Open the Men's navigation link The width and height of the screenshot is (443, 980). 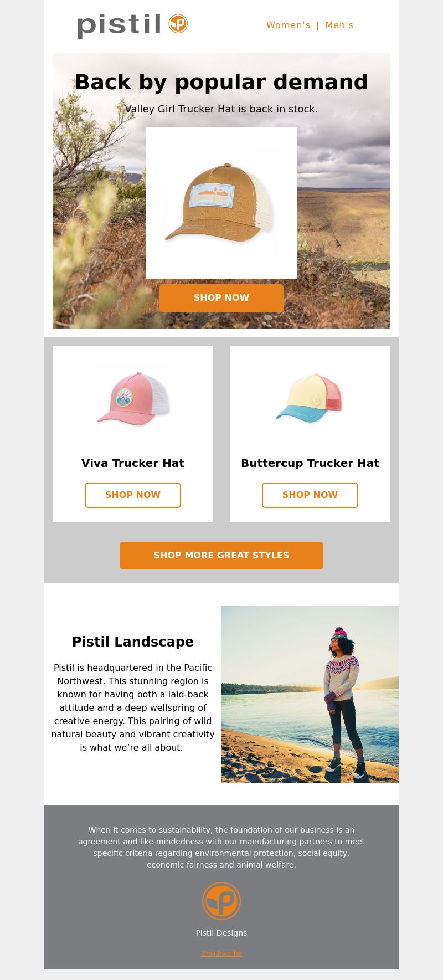click(339, 25)
